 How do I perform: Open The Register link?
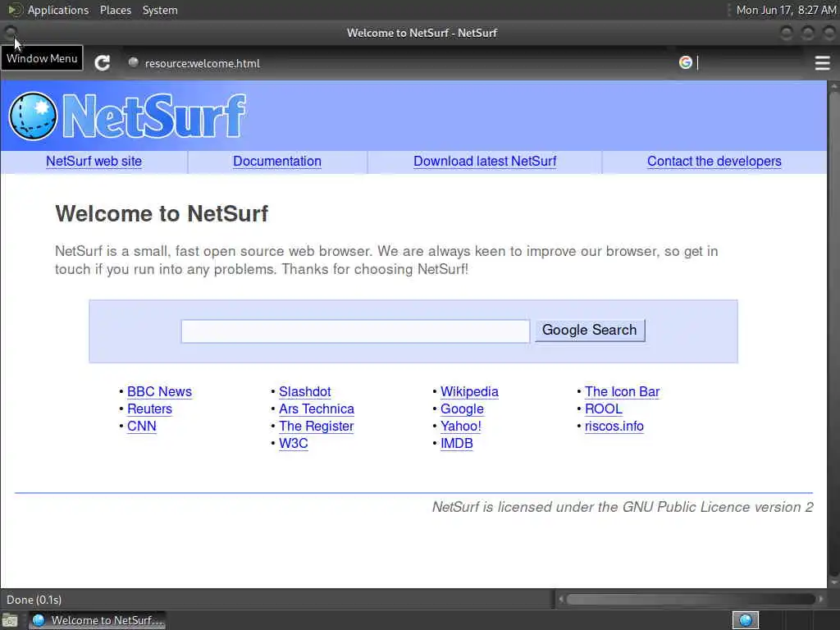[316, 426]
